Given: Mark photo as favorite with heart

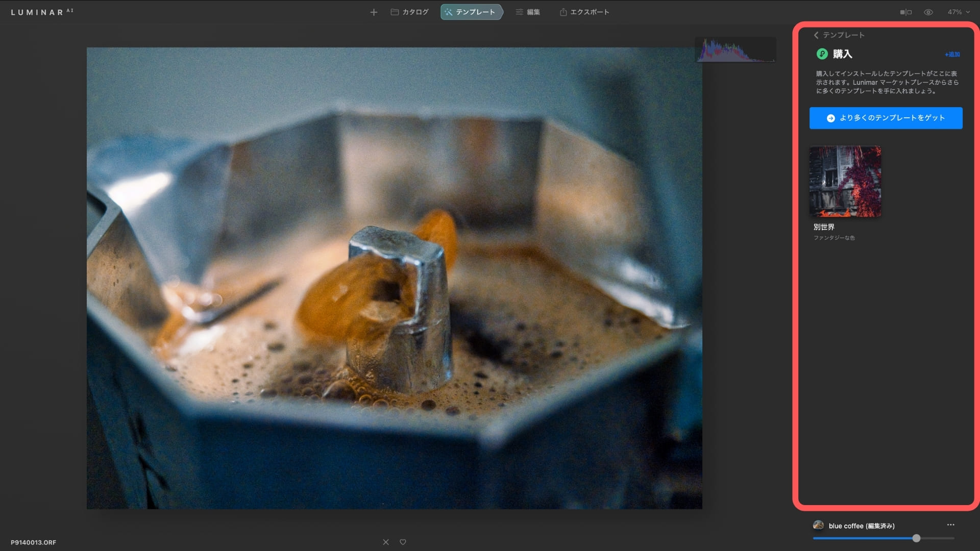Looking at the screenshot, I should [403, 542].
